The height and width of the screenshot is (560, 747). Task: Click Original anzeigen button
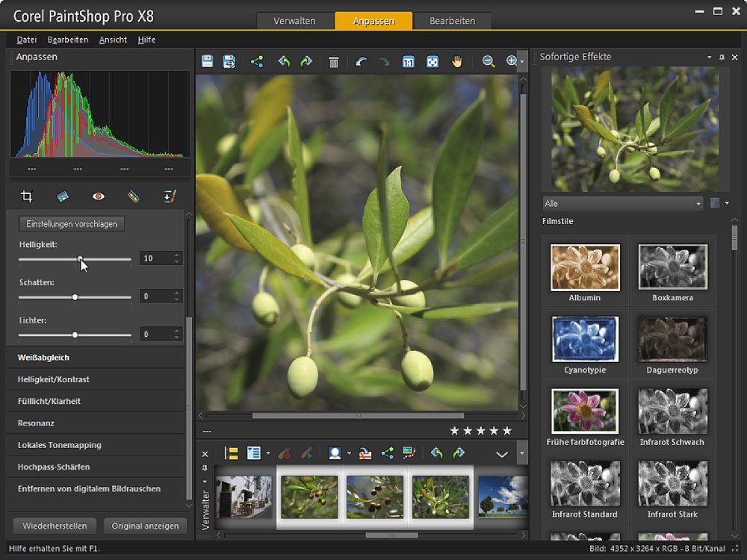click(145, 526)
